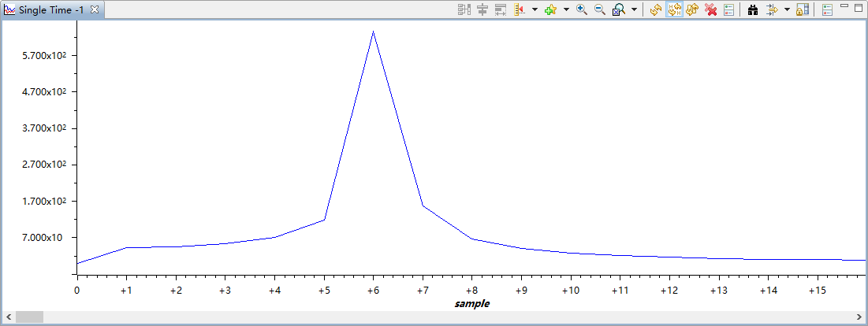Click the binoculars find icon

coord(752,9)
